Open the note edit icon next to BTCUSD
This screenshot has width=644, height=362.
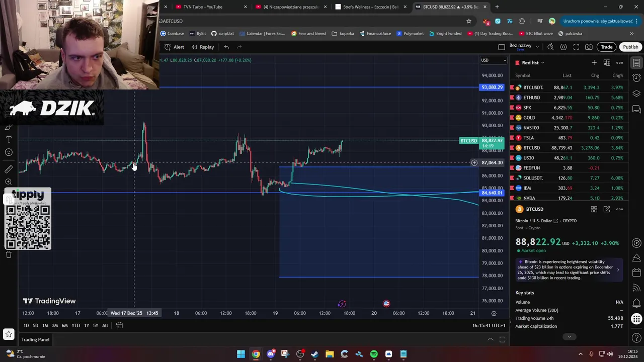point(607,209)
